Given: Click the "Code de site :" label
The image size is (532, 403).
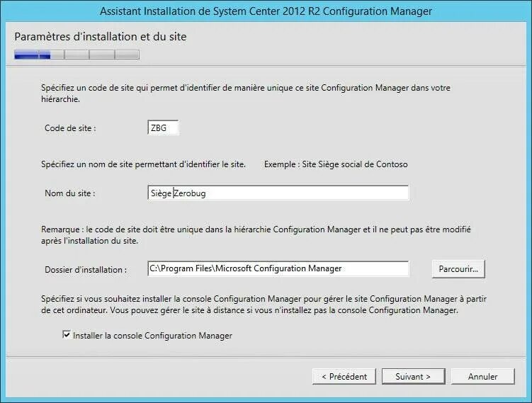Looking at the screenshot, I should pos(70,128).
